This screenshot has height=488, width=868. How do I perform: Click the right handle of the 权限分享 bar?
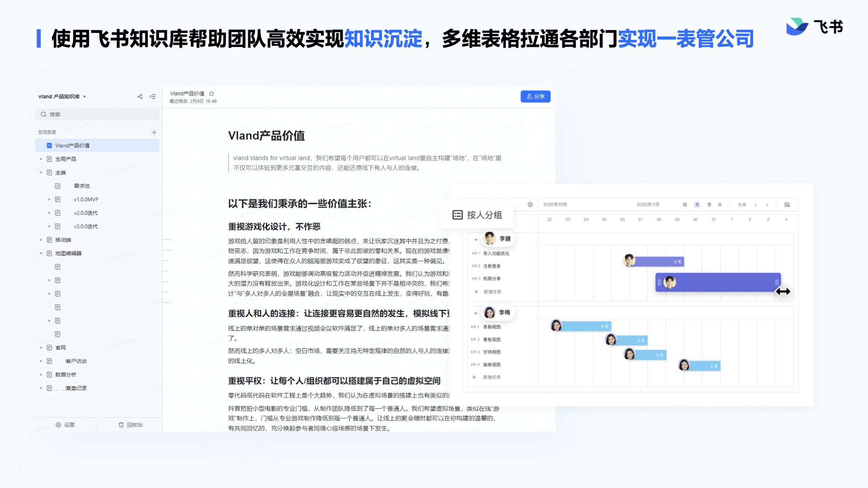[777, 282]
